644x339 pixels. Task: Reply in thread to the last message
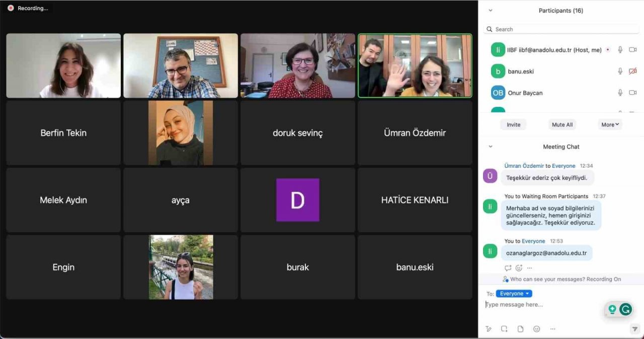[508, 268]
